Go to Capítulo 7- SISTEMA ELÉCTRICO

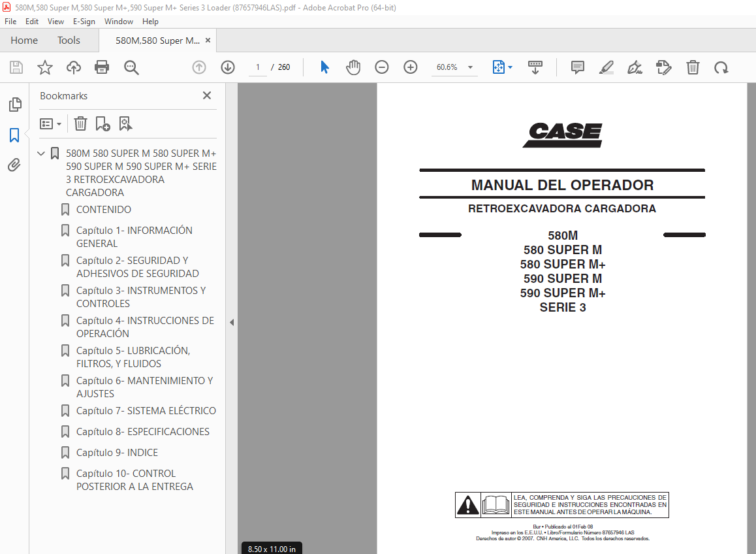(146, 411)
